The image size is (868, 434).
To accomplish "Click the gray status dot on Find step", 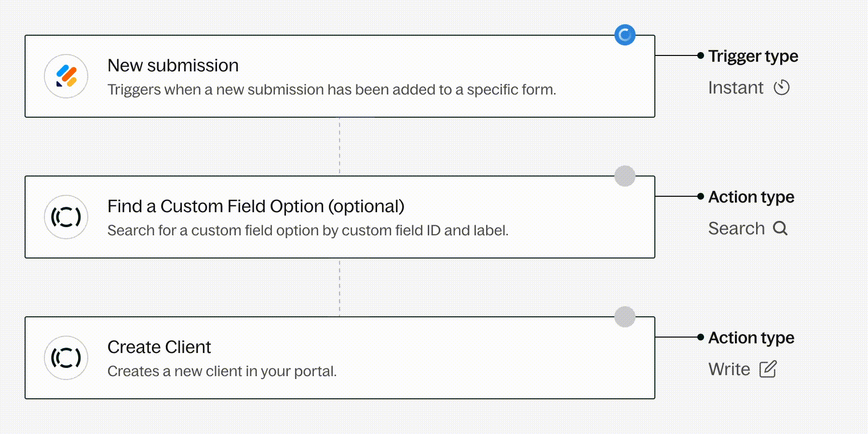I will point(625,176).
